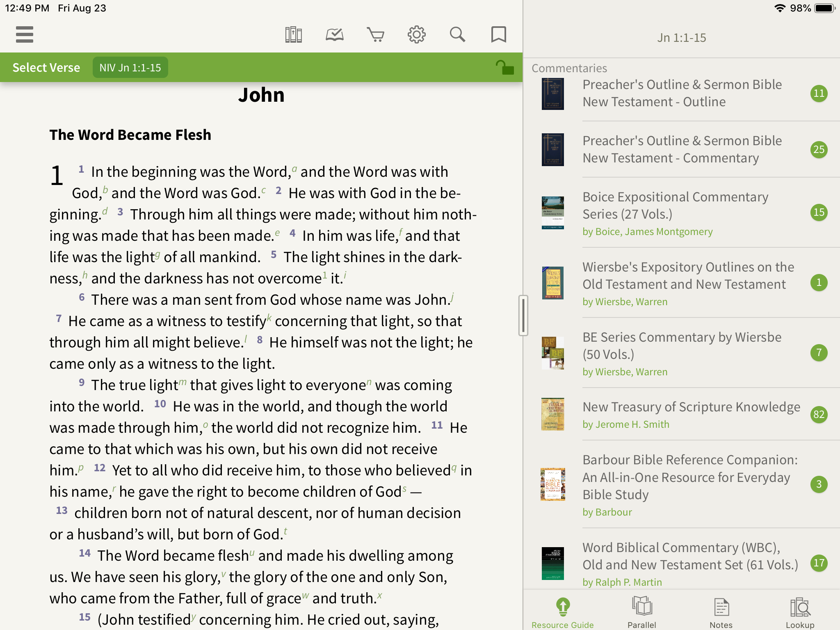840x630 pixels.
Task: Tap the Wiersbe Outlines 1 hit badge
Action: pyautogui.click(x=819, y=283)
